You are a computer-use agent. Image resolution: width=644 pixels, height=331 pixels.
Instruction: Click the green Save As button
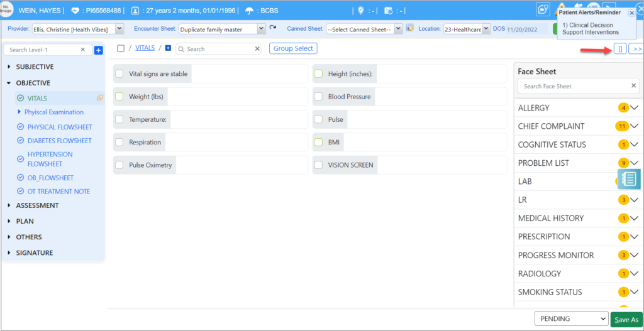click(626, 320)
